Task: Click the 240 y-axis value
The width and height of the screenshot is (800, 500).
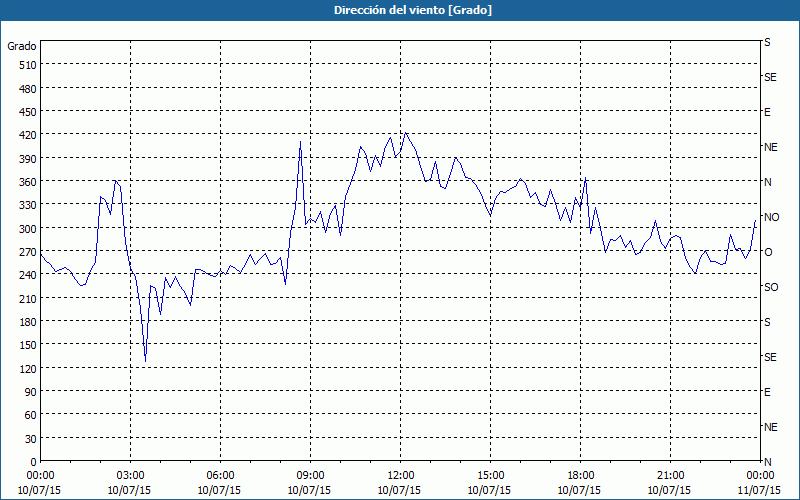Action: tap(28, 275)
